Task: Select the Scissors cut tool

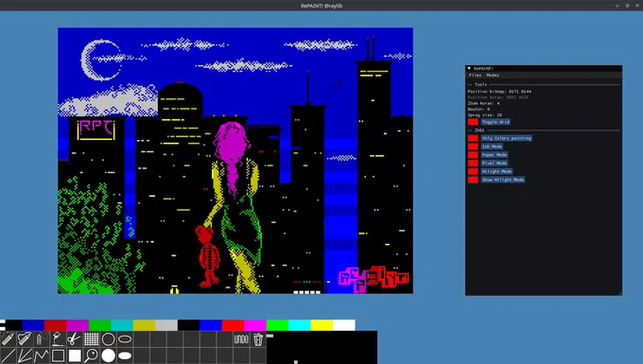Action: [74, 339]
